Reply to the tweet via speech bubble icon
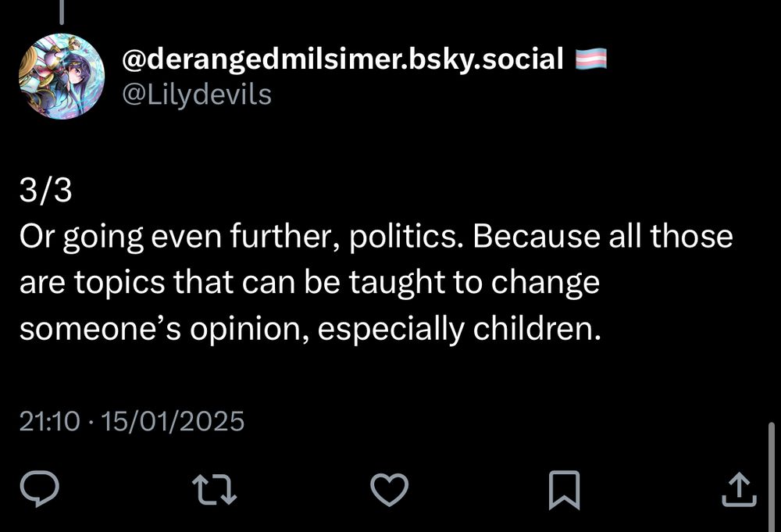This screenshot has width=781, height=532. 40,489
